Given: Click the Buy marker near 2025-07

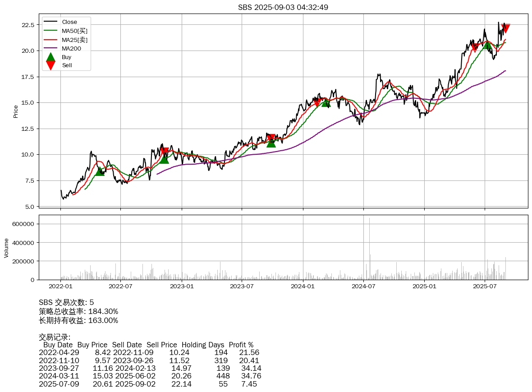Looking at the screenshot, I should 487,45.
